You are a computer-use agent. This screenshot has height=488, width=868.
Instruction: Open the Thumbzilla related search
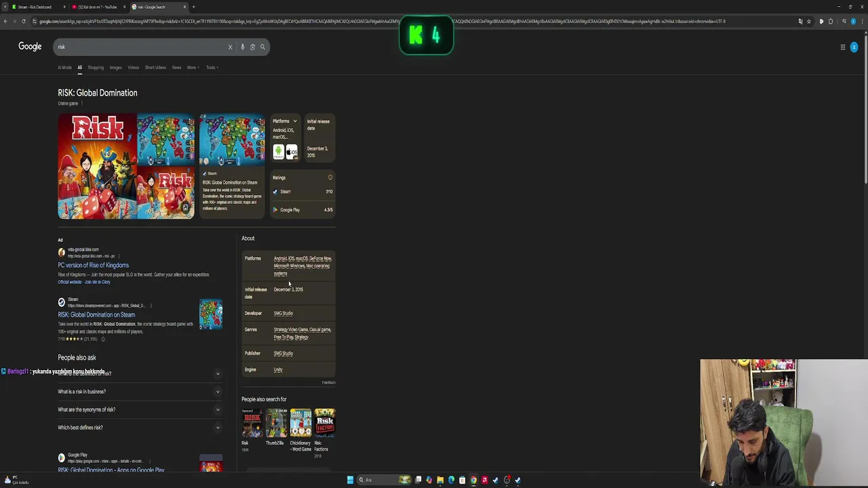(x=277, y=427)
